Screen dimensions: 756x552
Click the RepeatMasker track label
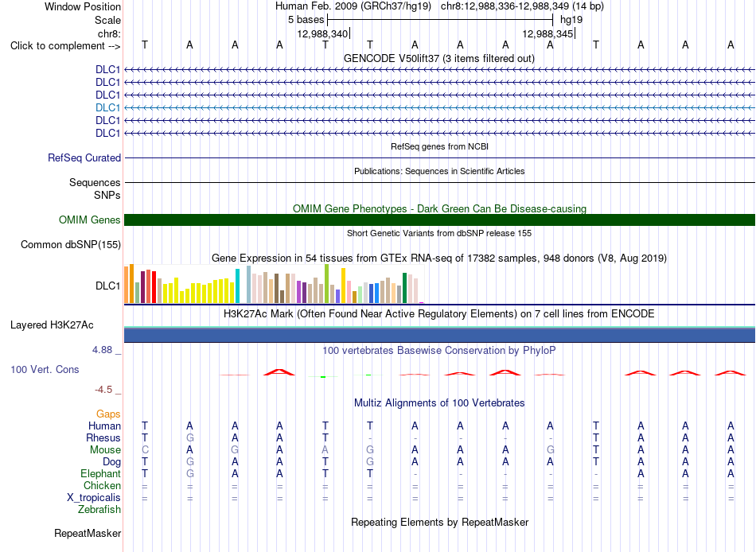click(88, 533)
